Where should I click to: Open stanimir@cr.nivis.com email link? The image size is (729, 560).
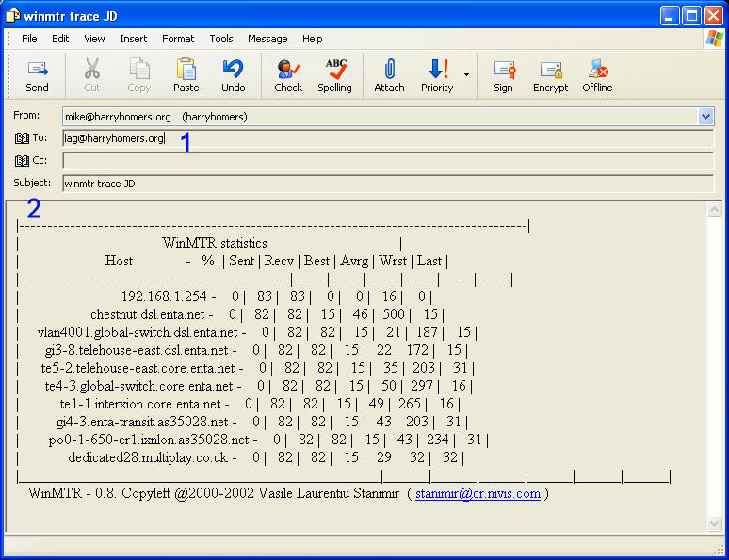(x=478, y=493)
